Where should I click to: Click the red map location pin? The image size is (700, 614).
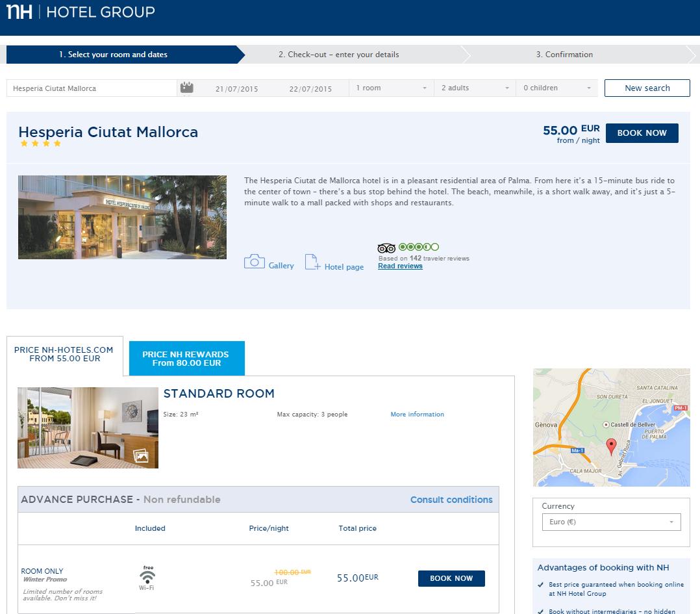tap(611, 446)
